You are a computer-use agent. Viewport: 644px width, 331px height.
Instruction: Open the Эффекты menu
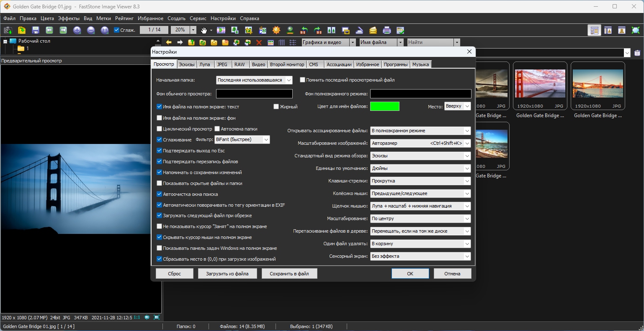[69, 18]
